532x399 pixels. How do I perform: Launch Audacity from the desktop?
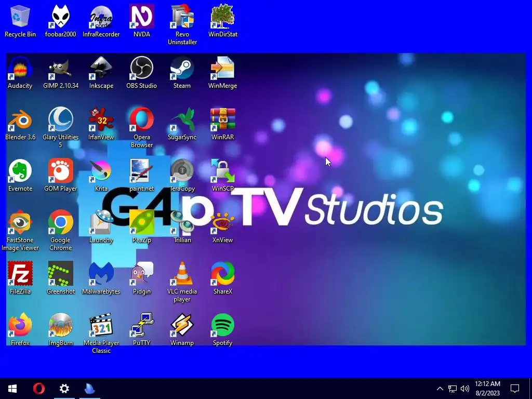point(20,73)
